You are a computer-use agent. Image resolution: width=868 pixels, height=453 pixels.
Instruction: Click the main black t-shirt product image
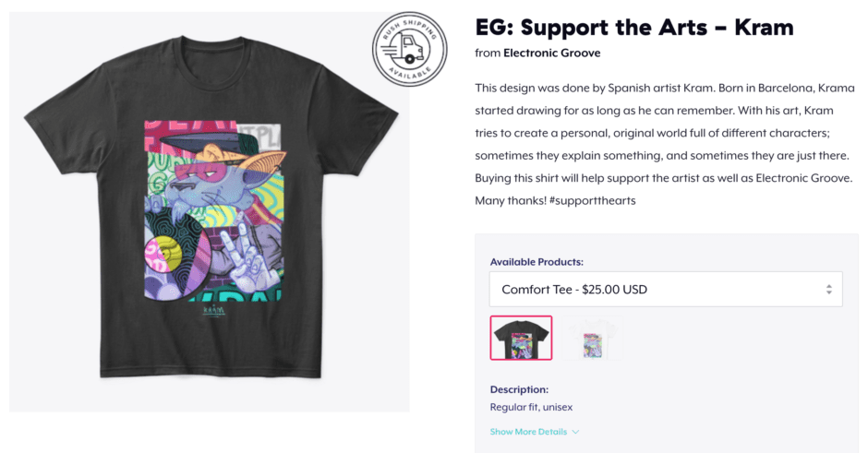coord(210,212)
